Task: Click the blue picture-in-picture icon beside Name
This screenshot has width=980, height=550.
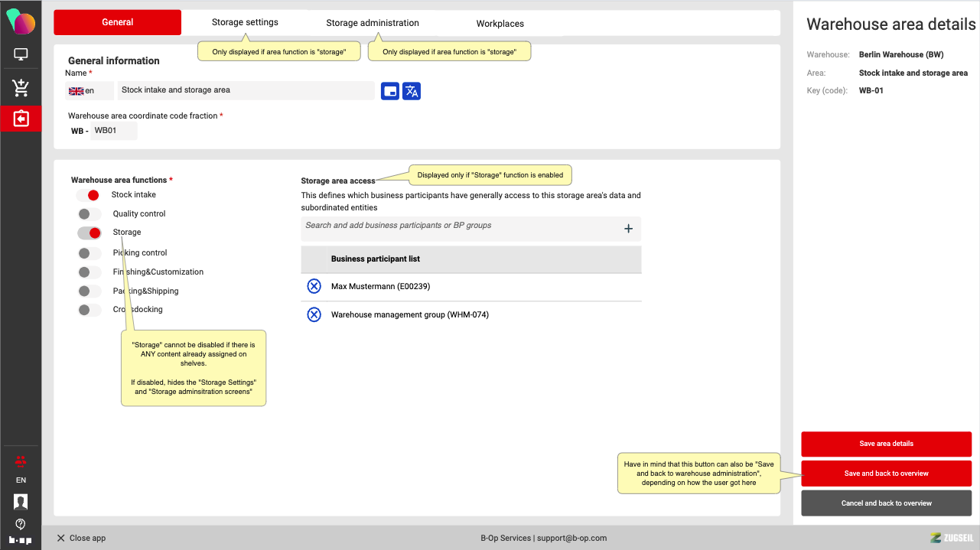Action: pyautogui.click(x=390, y=91)
